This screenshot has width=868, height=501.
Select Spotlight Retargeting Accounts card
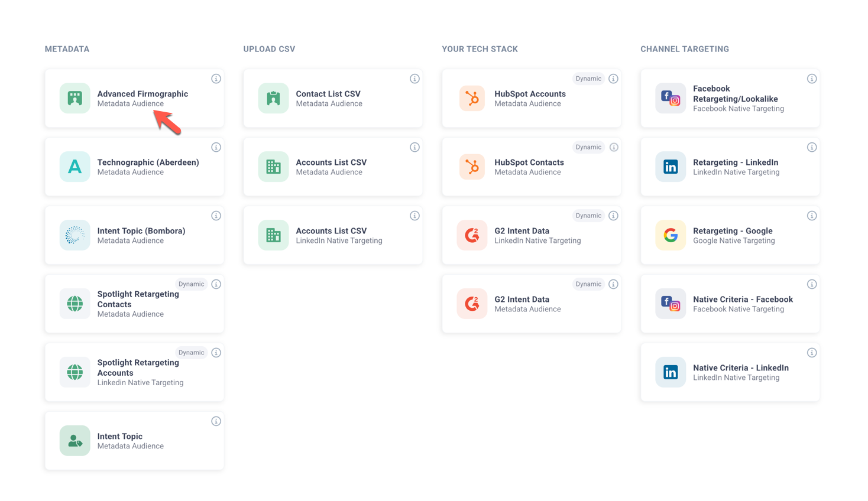tap(134, 373)
